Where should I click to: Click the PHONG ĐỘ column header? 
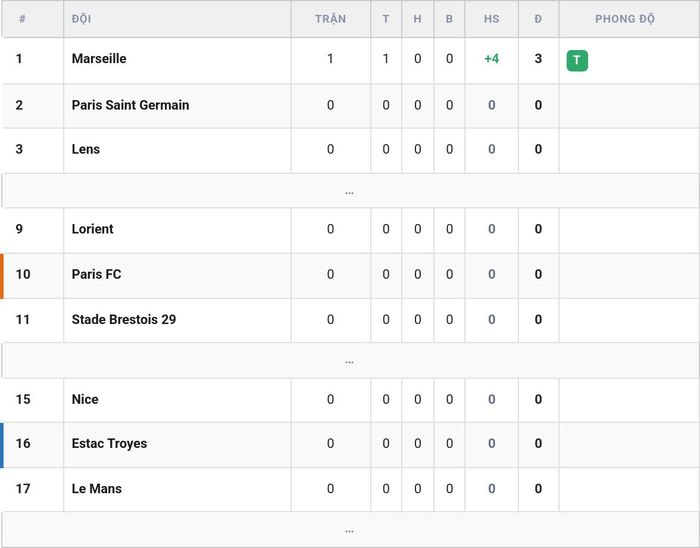pos(625,19)
